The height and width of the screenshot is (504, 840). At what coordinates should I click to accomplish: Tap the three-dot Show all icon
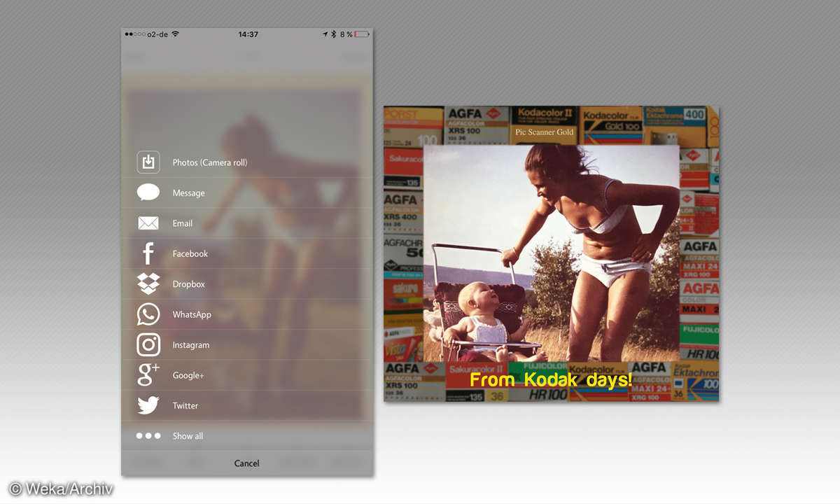[x=148, y=435]
